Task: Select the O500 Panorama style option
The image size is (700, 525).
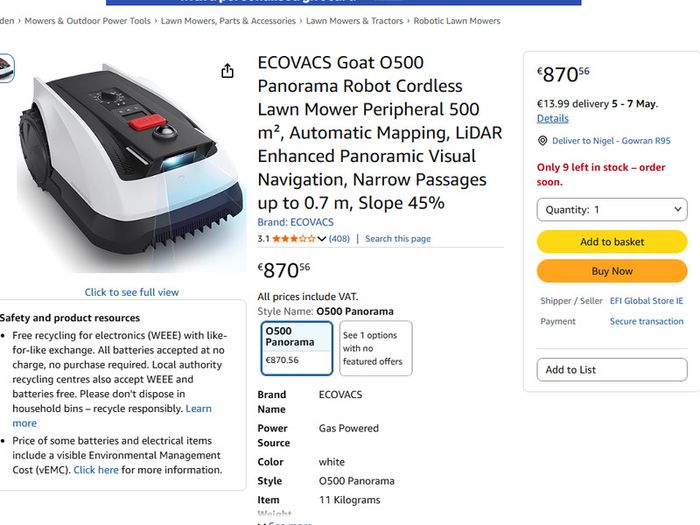Action: (297, 348)
